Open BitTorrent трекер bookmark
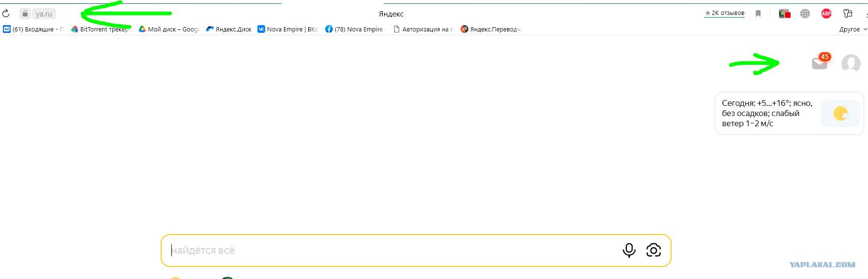 (100, 29)
